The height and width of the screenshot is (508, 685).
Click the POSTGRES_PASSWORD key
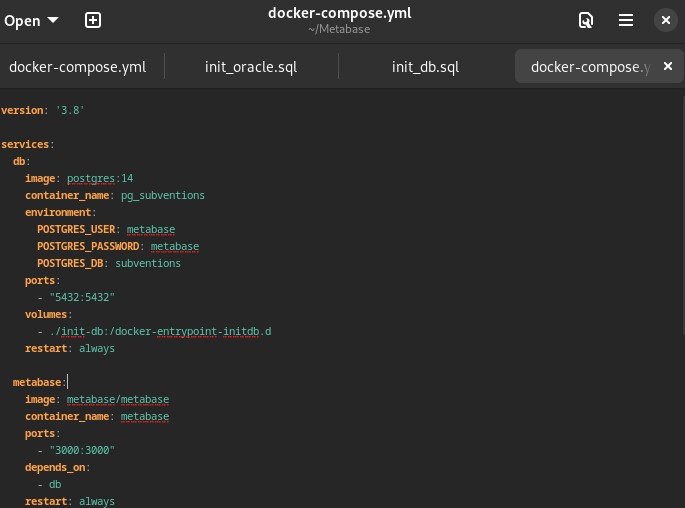pyautogui.click(x=90, y=246)
